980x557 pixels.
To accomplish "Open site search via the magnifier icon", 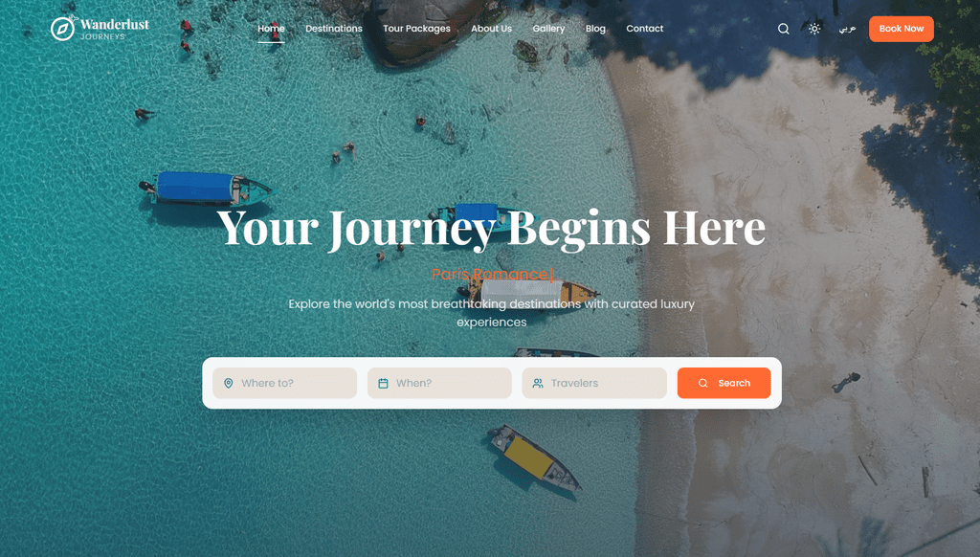I will pos(783,29).
